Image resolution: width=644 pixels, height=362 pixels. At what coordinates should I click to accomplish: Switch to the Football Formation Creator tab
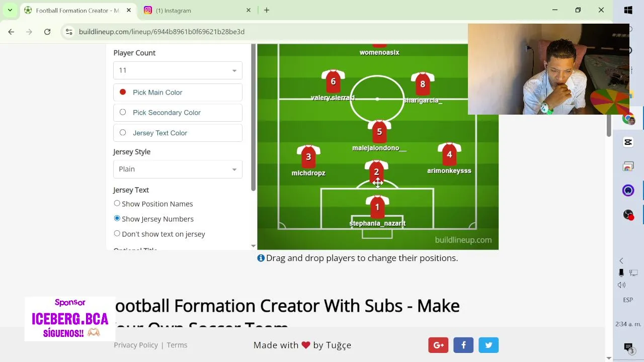pyautogui.click(x=77, y=10)
